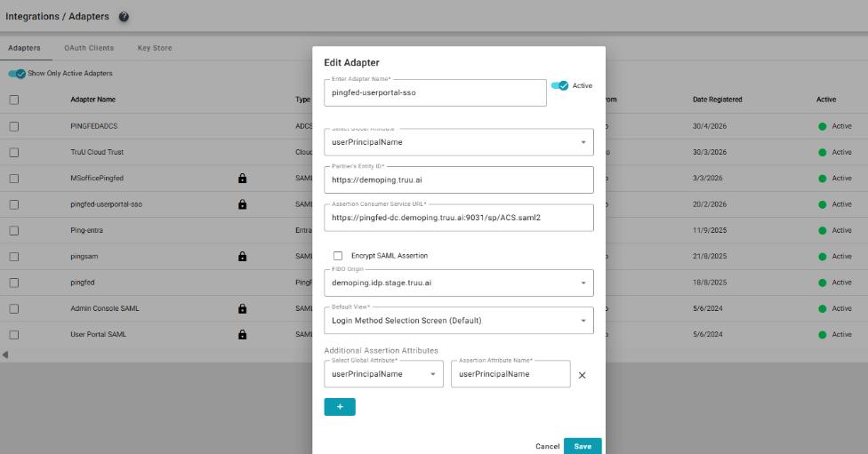Open the assertion attributes Global Attribute dropdown
The image size is (868, 454).
click(383, 374)
